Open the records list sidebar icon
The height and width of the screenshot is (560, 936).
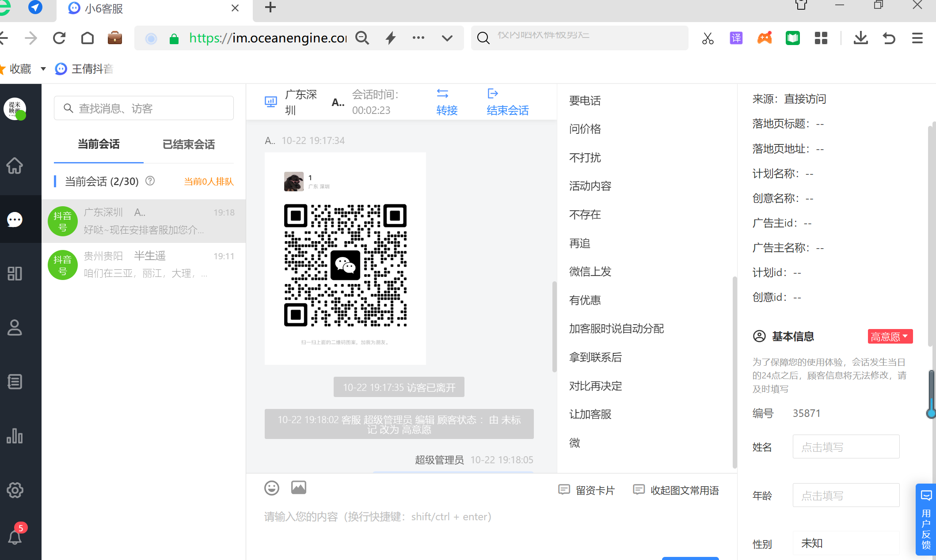point(15,382)
